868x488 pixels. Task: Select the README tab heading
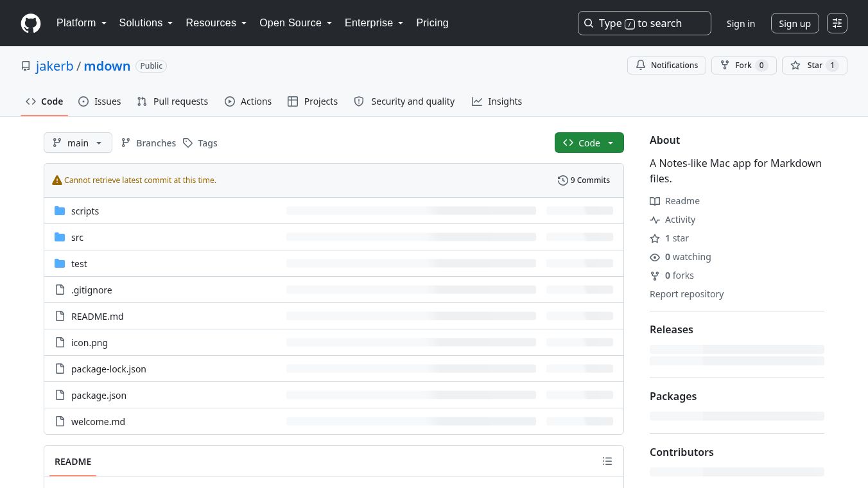[73, 462]
